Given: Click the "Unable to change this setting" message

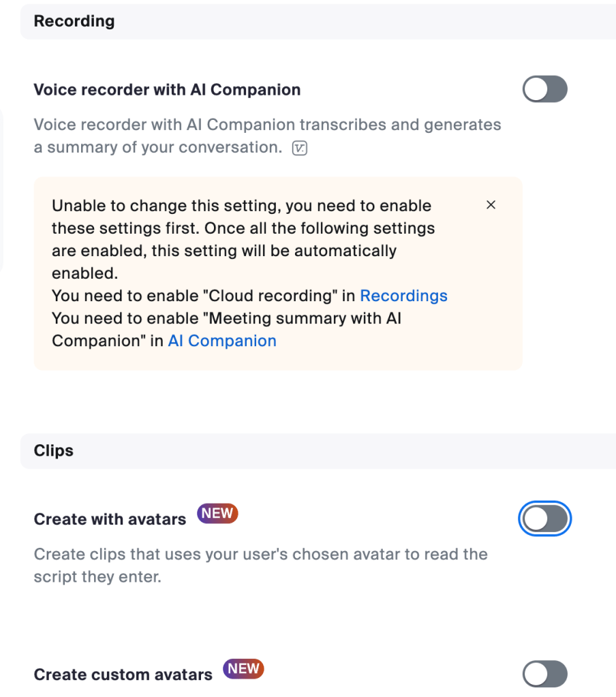Looking at the screenshot, I should click(241, 206).
